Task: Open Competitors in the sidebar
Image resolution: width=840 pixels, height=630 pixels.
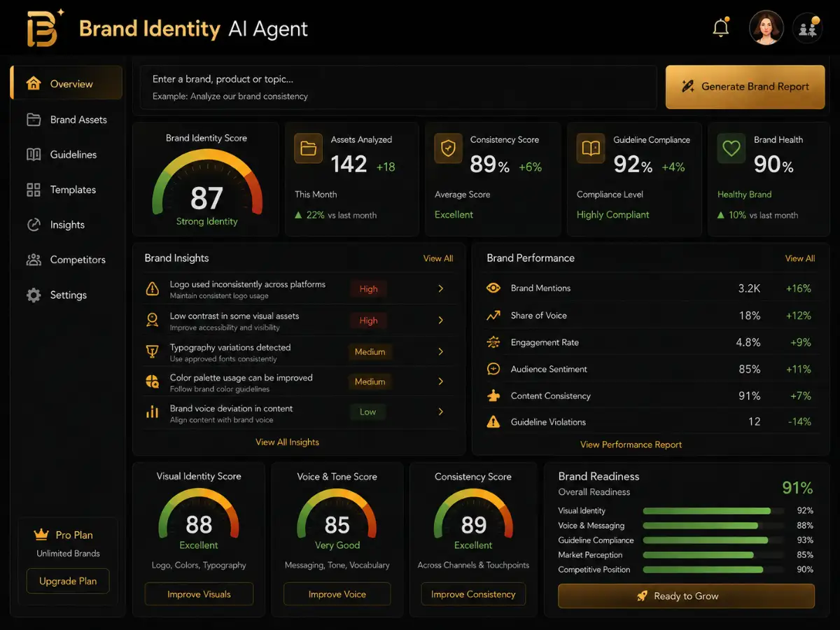Action: pyautogui.click(x=66, y=260)
